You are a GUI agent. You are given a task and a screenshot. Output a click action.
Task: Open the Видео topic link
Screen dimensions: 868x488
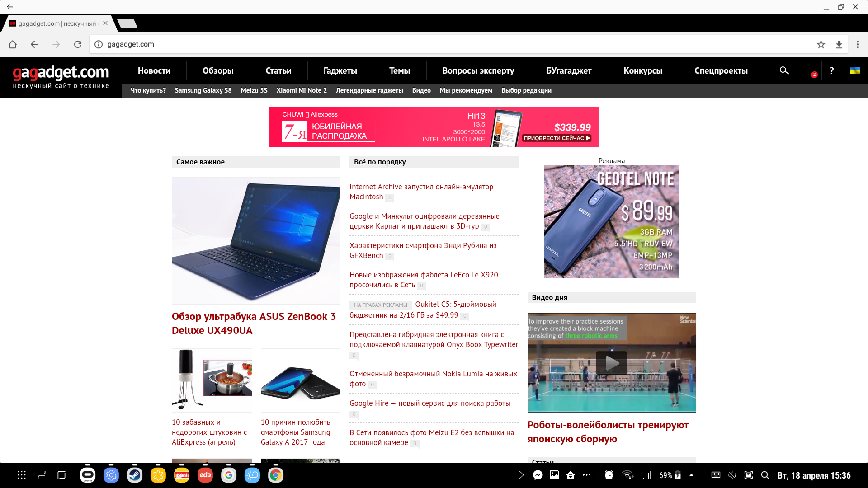coord(421,90)
